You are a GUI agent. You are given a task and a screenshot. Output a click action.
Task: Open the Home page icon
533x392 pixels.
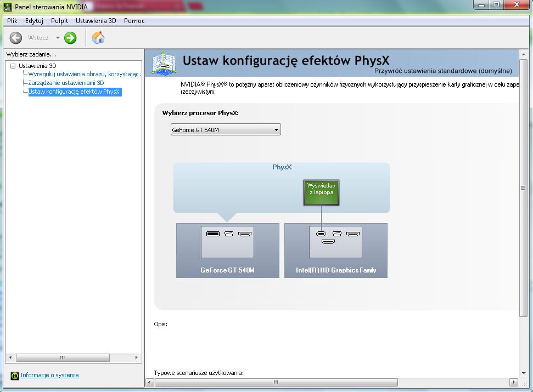click(98, 38)
